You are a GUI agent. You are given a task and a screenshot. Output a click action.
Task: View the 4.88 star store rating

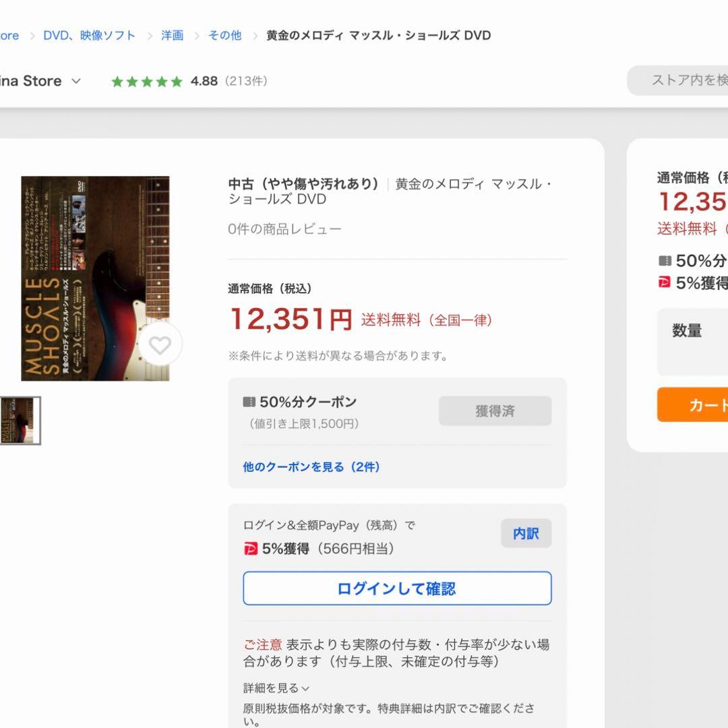pyautogui.click(x=164, y=82)
